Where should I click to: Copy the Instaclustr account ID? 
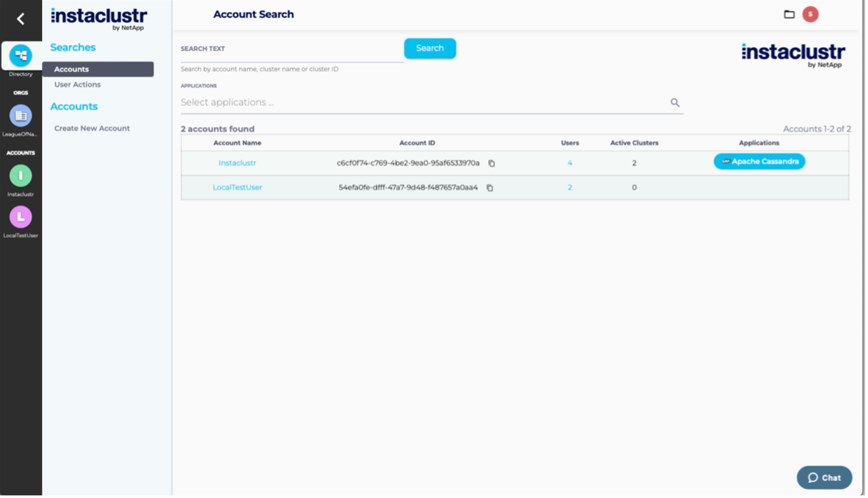point(491,164)
